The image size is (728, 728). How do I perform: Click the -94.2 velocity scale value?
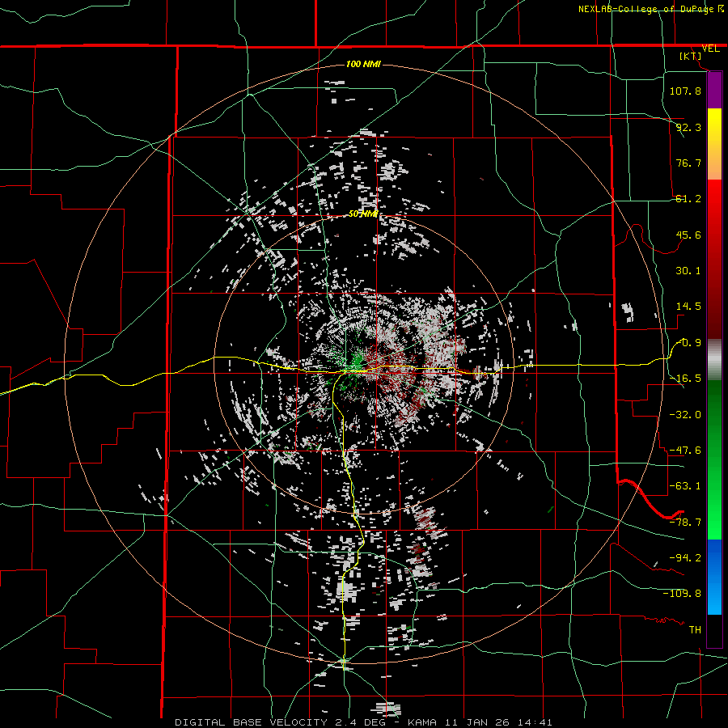[685, 558]
